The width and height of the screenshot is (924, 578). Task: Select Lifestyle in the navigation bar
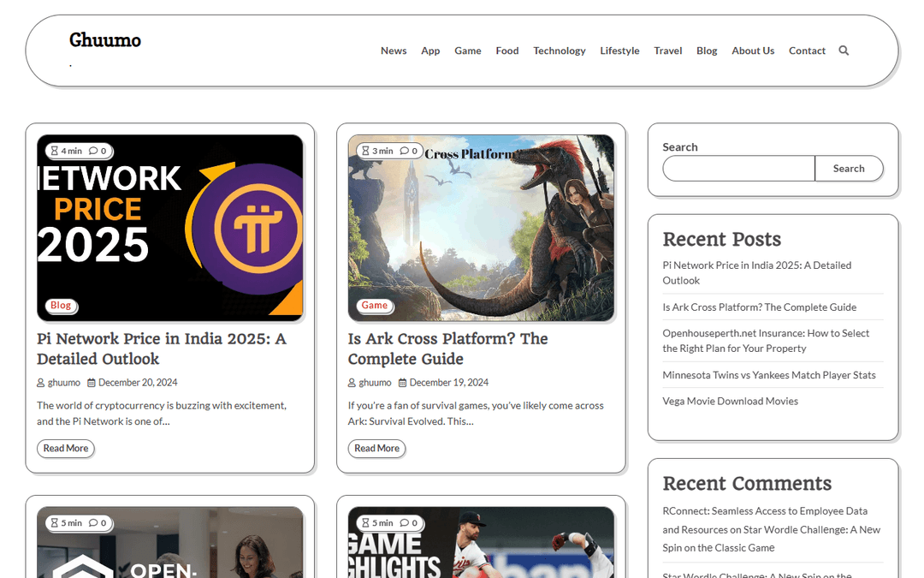coord(619,51)
